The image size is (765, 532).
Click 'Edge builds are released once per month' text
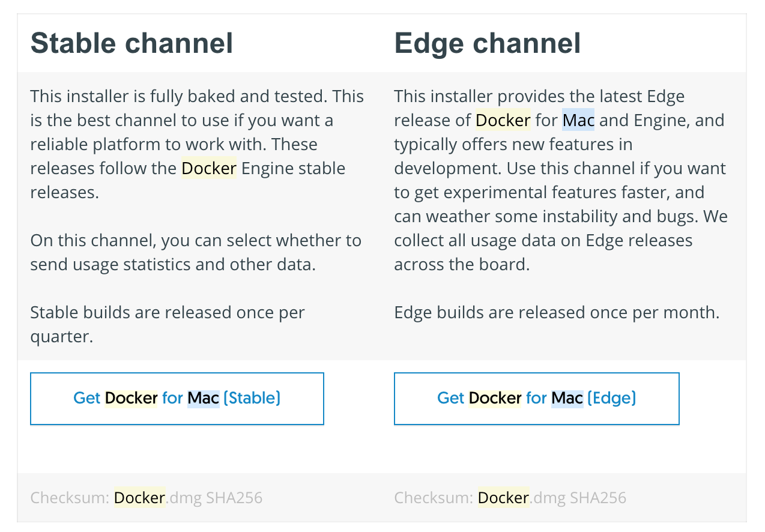point(556,312)
